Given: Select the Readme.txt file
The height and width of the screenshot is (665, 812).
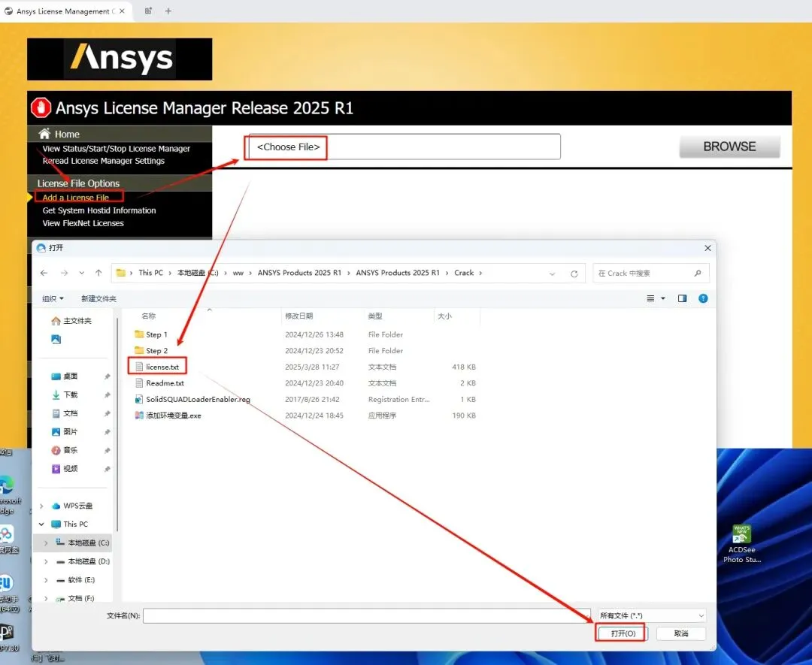Looking at the screenshot, I should coord(159,383).
